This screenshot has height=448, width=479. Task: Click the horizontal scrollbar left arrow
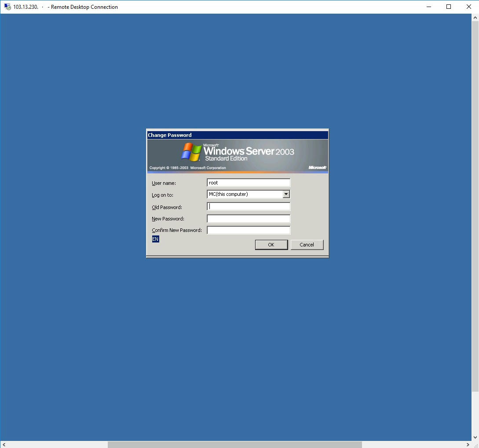[4, 444]
